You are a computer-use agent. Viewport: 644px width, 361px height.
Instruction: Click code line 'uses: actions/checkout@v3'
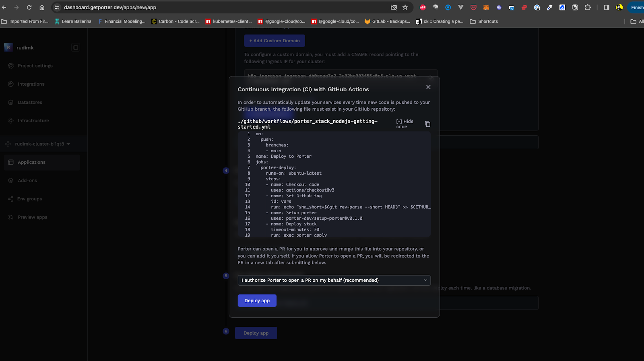302,190
